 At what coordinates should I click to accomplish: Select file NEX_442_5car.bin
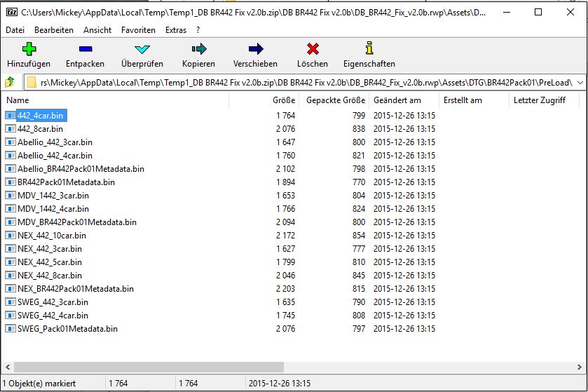pyautogui.click(x=50, y=262)
